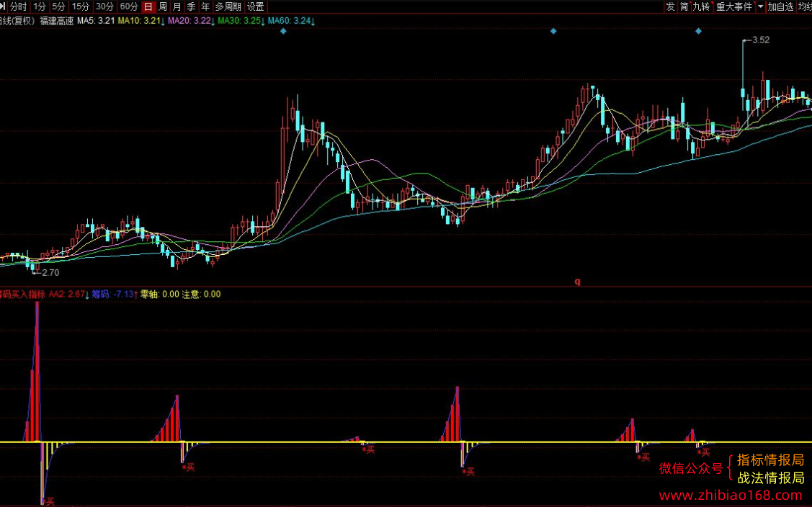Open the 设置 settings menu
812x507 pixels.
[x=256, y=6]
